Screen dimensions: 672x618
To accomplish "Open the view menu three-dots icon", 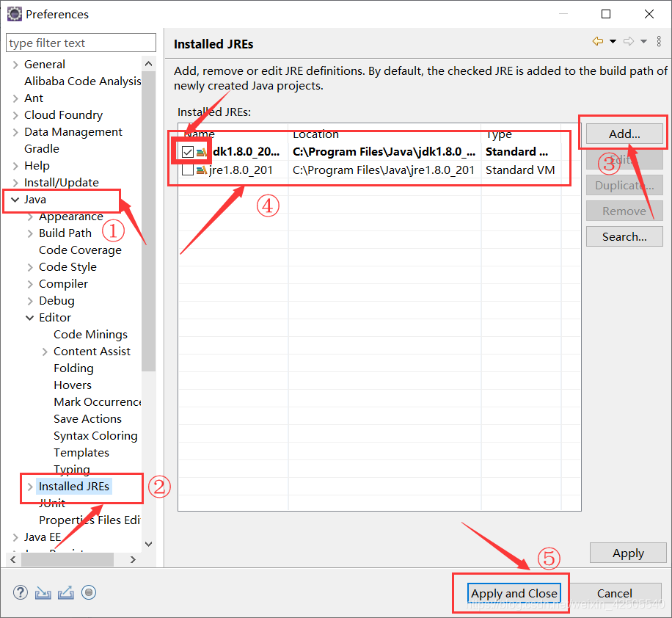I will click(x=659, y=41).
